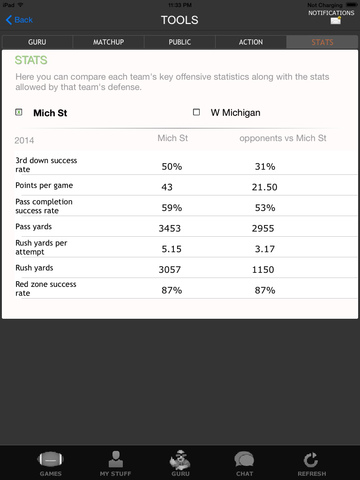Tap the Points per game row
Image resolution: width=360 pixels, height=480 pixels.
[186, 186]
